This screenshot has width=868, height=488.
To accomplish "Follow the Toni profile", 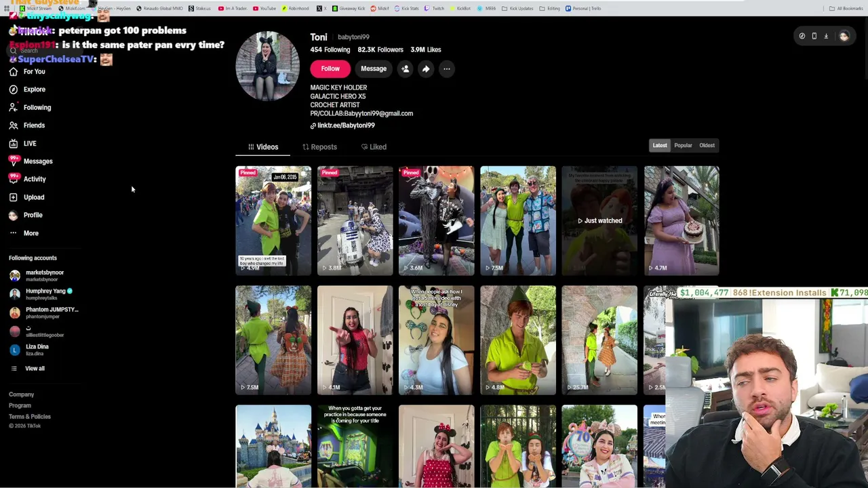I will [330, 68].
